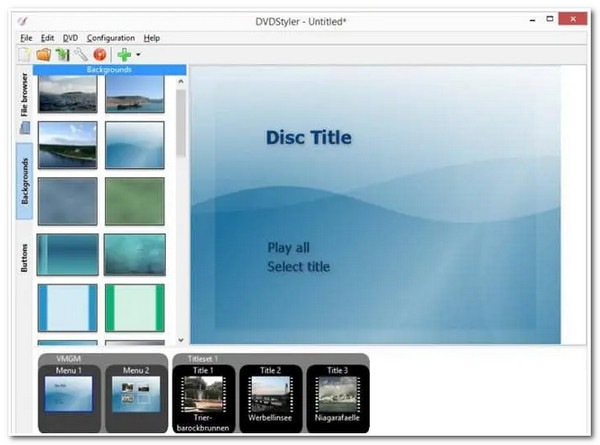Open a project with the folder icon

[44, 55]
